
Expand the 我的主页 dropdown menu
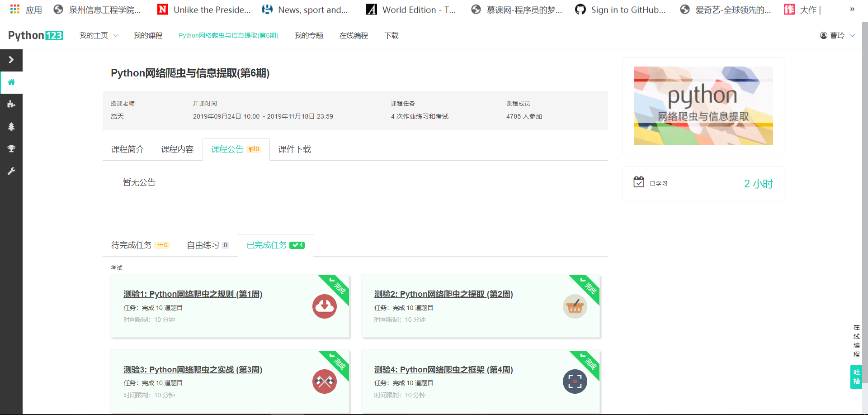(98, 35)
